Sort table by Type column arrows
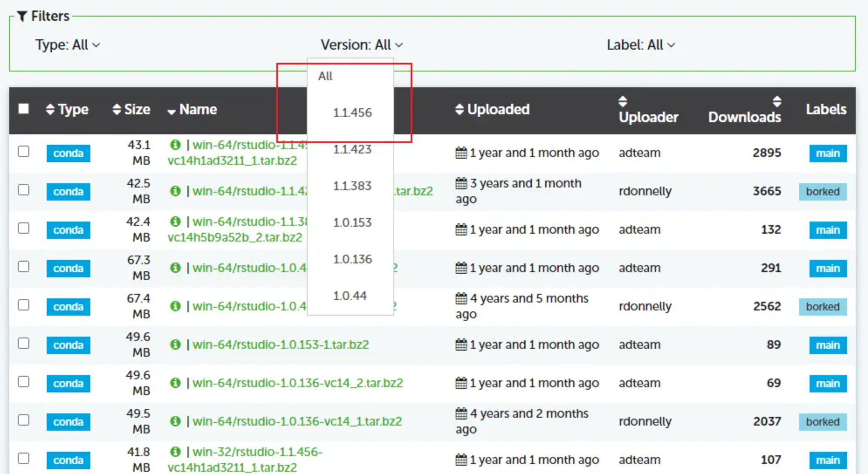Viewport: 868px width, 474px height. tap(50, 109)
